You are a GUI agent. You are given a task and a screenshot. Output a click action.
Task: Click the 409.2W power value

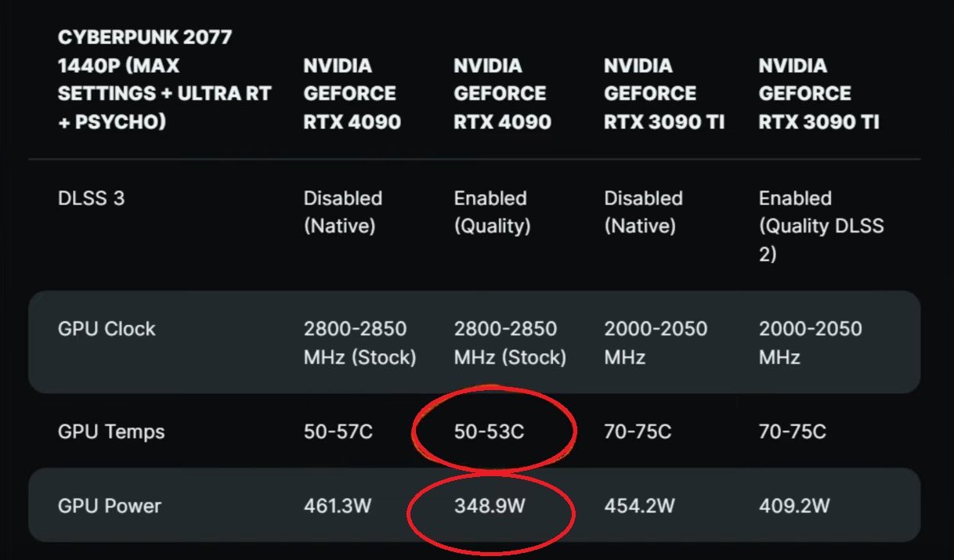pyautogui.click(x=793, y=505)
